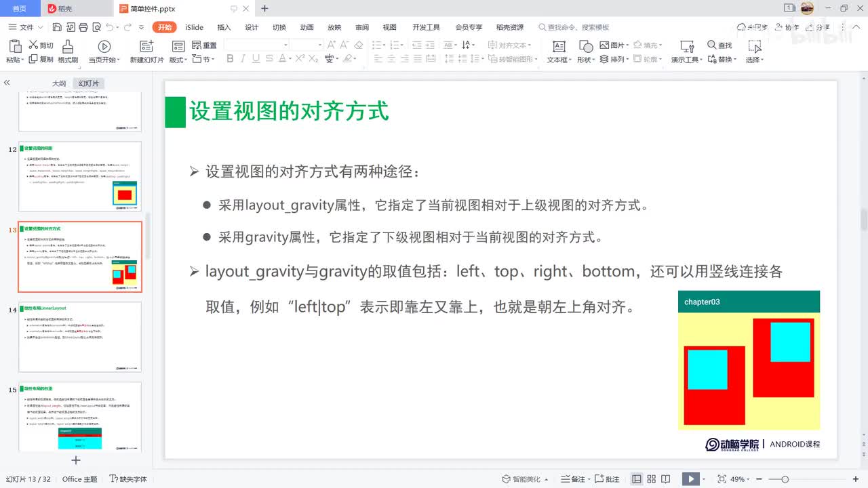Start slideshow with status bar play button

[x=691, y=479]
